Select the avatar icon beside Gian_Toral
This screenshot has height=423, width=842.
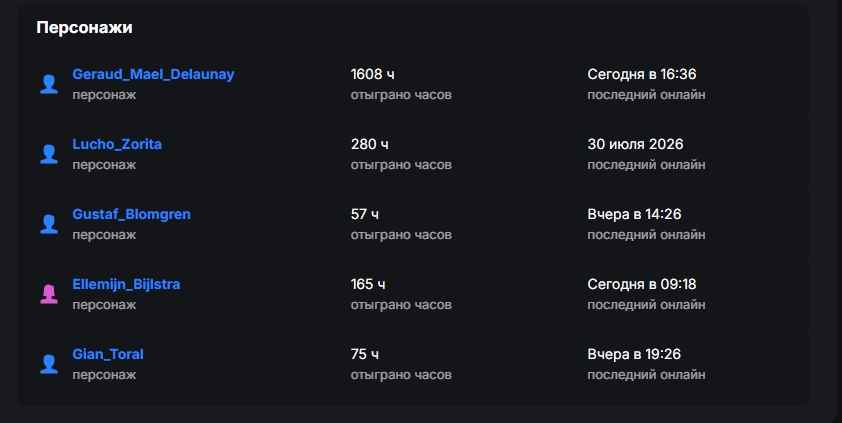tap(49, 364)
